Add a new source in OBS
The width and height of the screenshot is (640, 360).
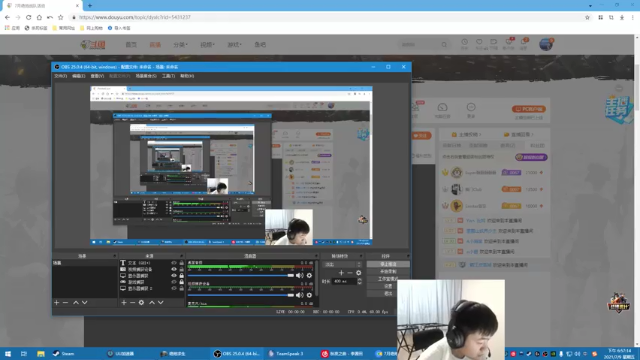(x=124, y=302)
